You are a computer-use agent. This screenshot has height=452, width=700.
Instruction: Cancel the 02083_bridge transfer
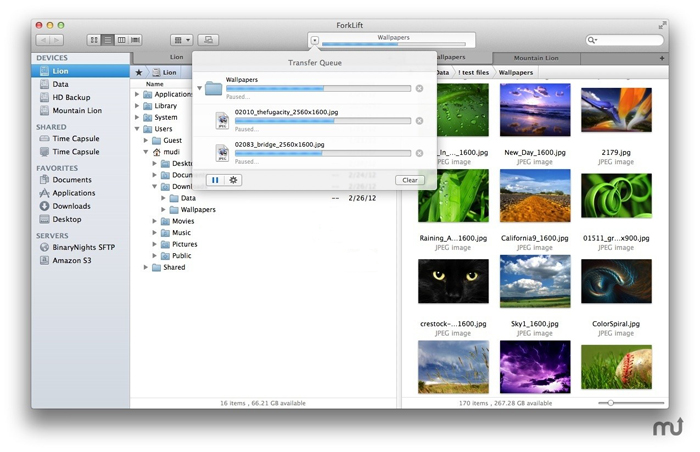tap(419, 153)
